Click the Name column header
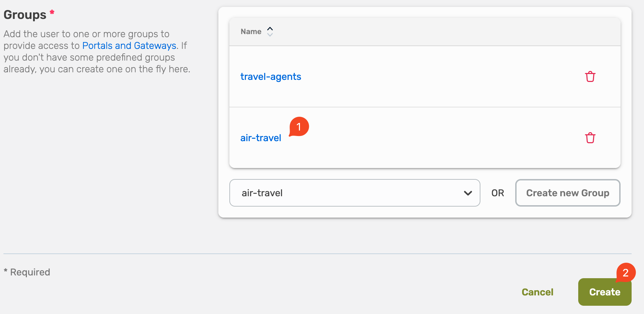Viewport: 644px width, 314px height. tap(251, 31)
